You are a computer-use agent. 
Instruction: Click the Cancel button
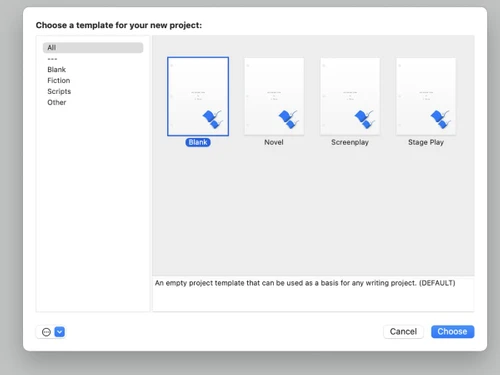tap(403, 332)
